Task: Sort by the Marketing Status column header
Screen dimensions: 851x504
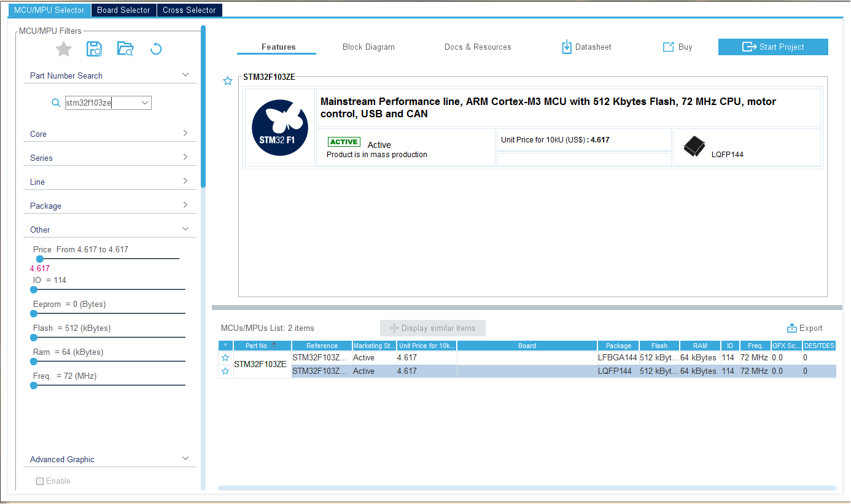Action: coord(375,346)
